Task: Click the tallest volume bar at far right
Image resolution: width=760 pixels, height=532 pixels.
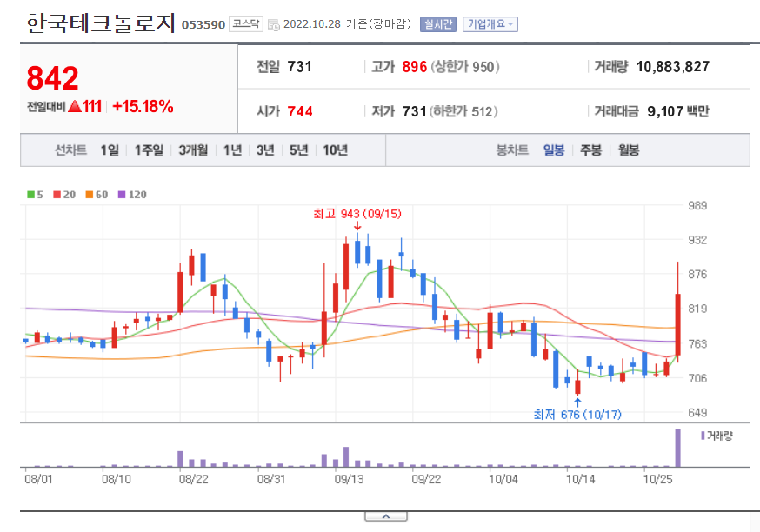Action: tap(678, 449)
